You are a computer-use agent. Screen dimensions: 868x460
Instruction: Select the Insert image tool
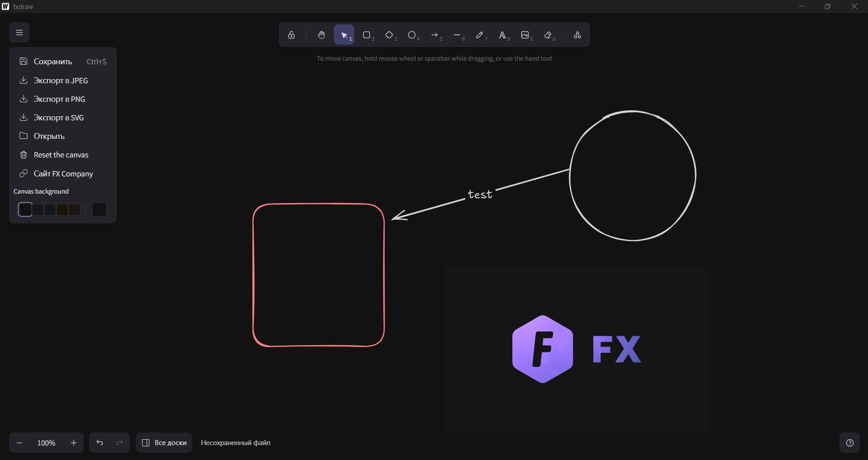click(525, 35)
